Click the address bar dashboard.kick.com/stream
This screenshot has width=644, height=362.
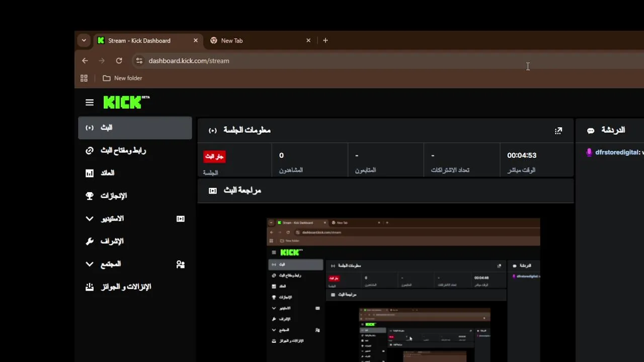click(189, 61)
